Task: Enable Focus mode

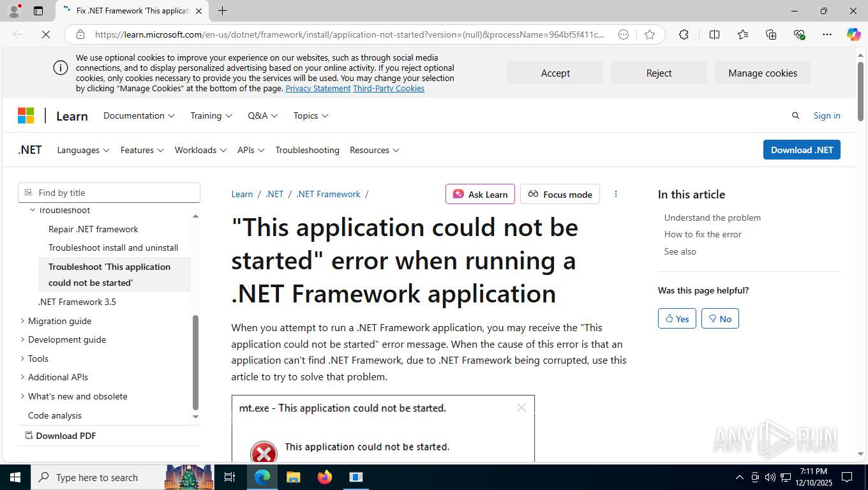Action: coord(560,194)
